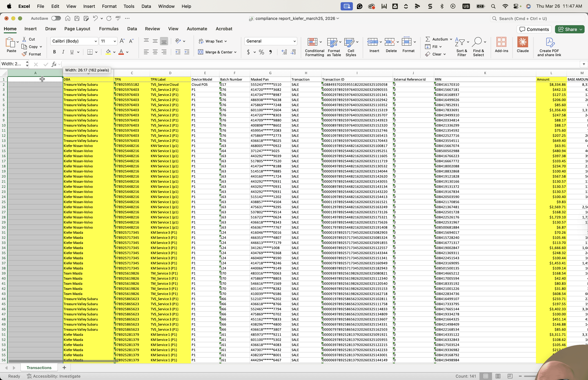Click Increase Decimal icon
This screenshot has width=588, height=380.
point(284,52)
